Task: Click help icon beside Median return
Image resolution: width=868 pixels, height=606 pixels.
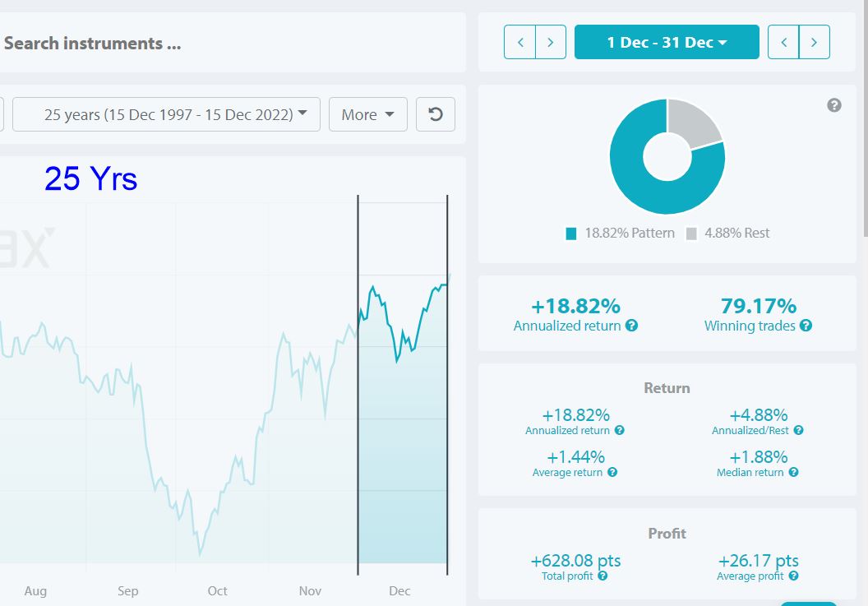Action: (x=793, y=473)
